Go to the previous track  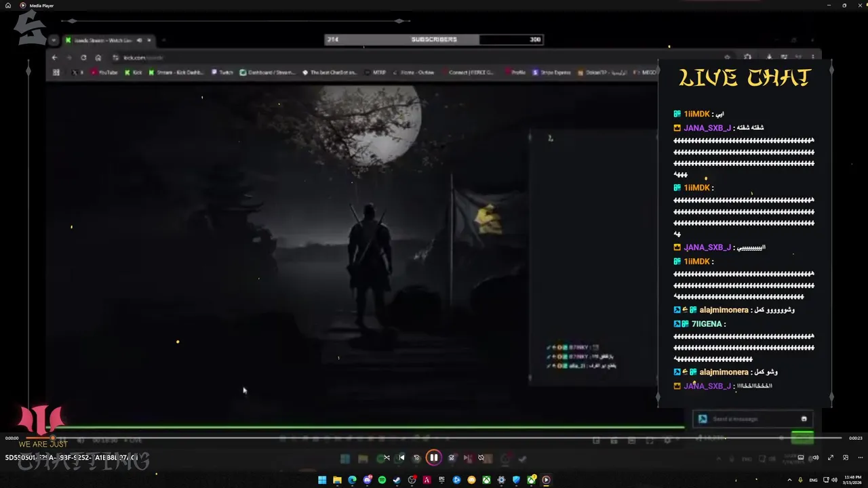click(x=401, y=457)
